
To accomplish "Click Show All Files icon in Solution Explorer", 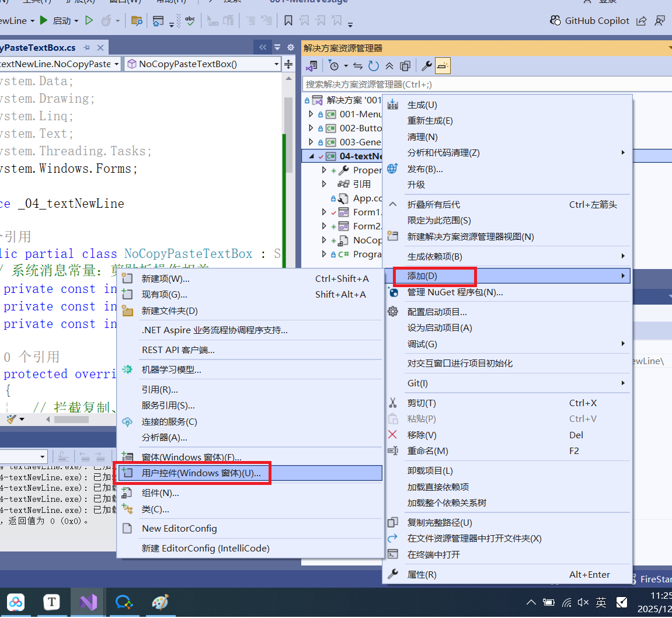I will pyautogui.click(x=405, y=66).
